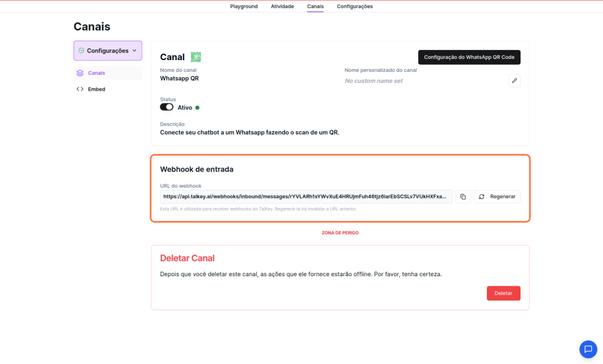The width and height of the screenshot is (603, 364).
Task: Click the check circle icon in the Configurações selector
Action: coord(81,51)
